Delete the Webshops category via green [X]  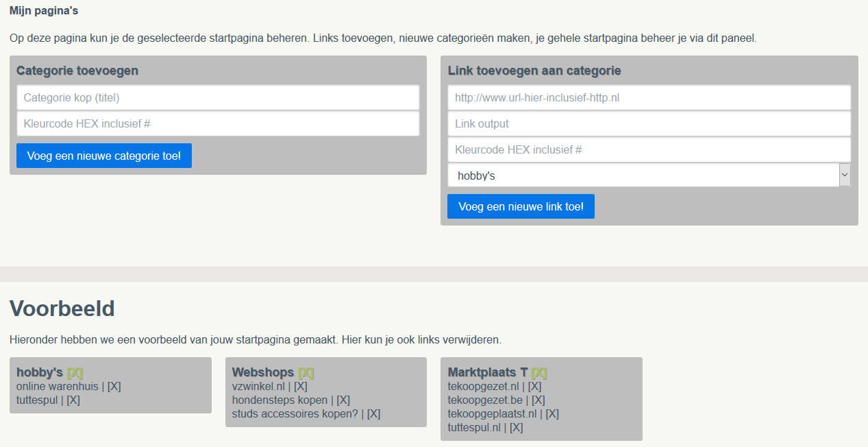pos(306,372)
